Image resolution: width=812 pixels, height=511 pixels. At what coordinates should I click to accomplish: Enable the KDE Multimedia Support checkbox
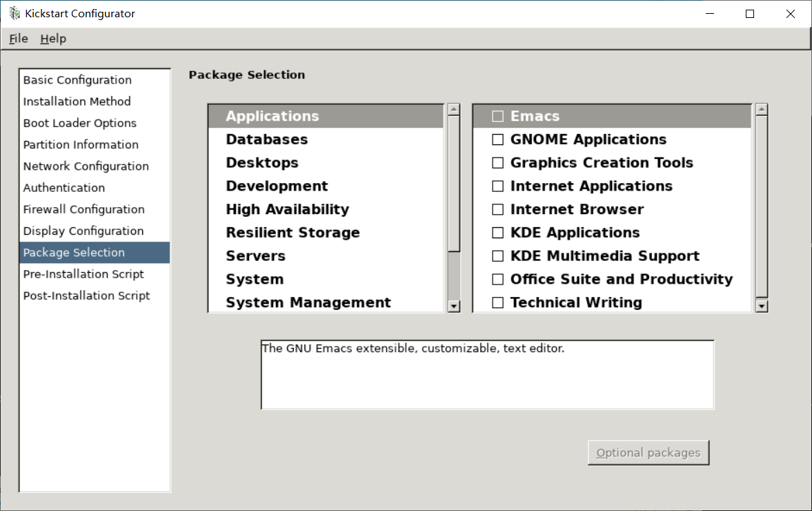coord(497,256)
